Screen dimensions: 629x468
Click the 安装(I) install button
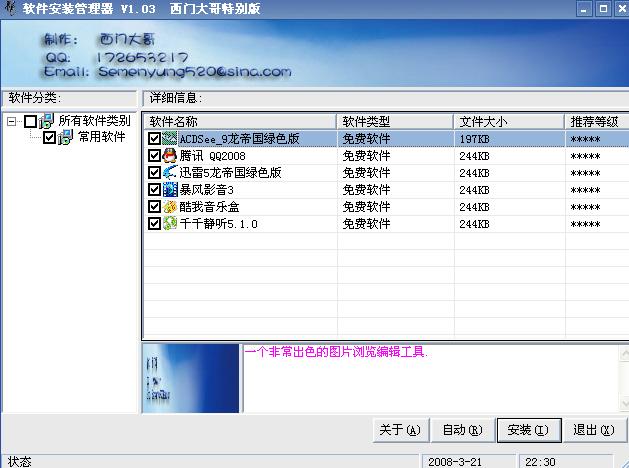click(529, 430)
